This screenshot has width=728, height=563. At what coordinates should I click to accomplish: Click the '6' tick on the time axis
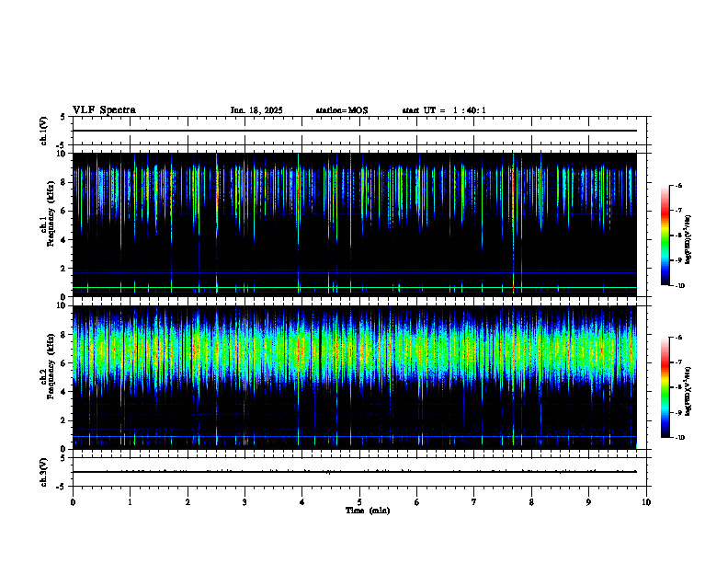(417, 502)
